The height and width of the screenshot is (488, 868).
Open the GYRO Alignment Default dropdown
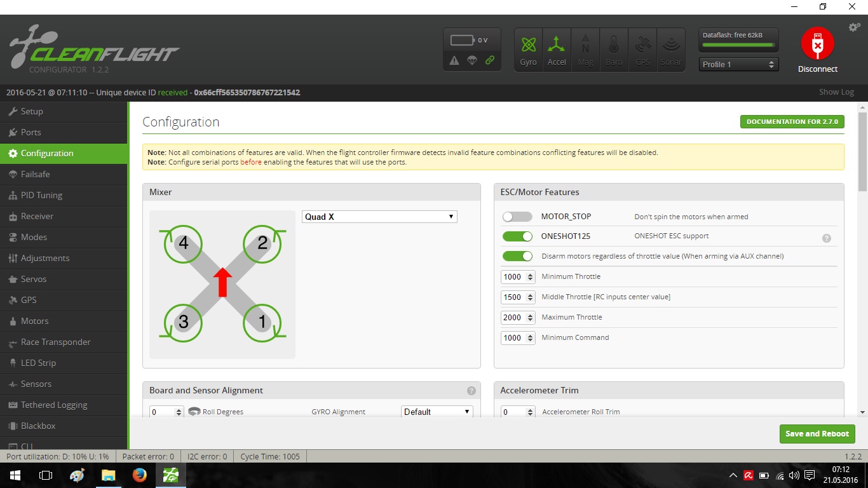point(437,412)
